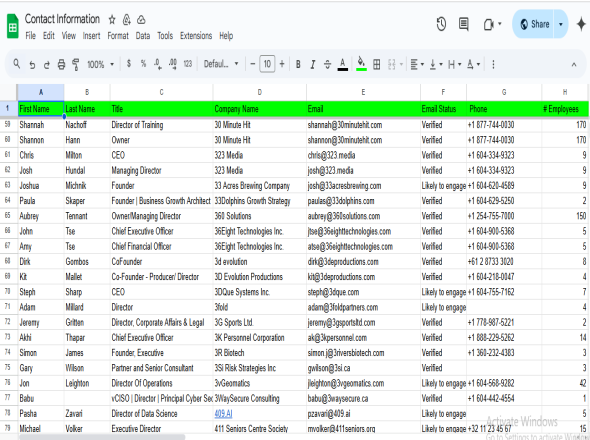Open the Tools menu

pos(165,36)
